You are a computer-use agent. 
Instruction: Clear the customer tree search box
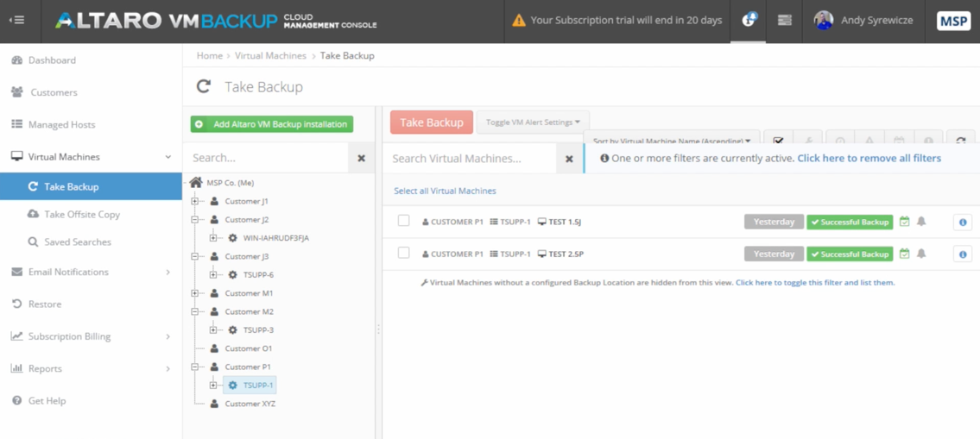[361, 158]
